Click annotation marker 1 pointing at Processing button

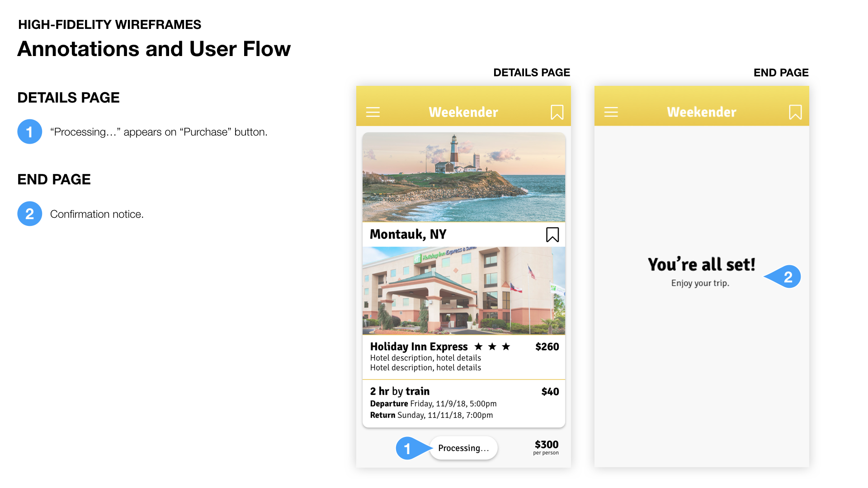click(x=408, y=448)
